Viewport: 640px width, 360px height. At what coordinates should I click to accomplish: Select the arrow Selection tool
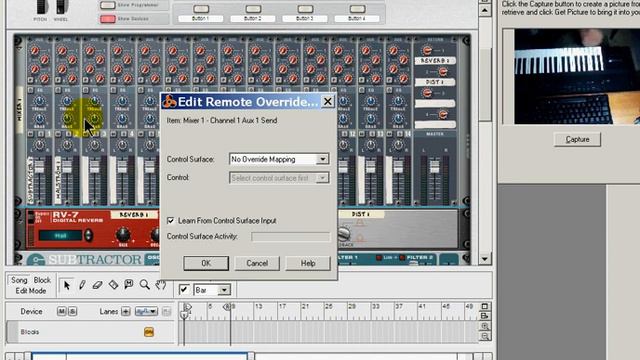(x=67, y=285)
